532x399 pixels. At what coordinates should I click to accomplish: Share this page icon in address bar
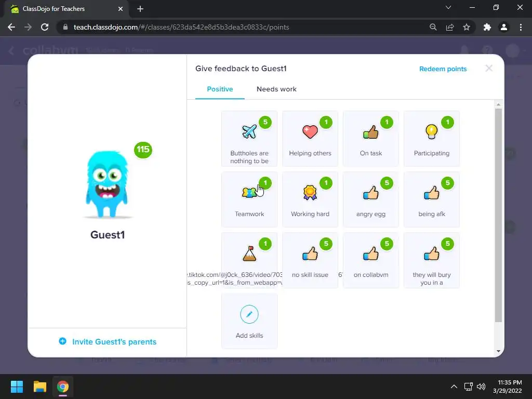(x=450, y=27)
